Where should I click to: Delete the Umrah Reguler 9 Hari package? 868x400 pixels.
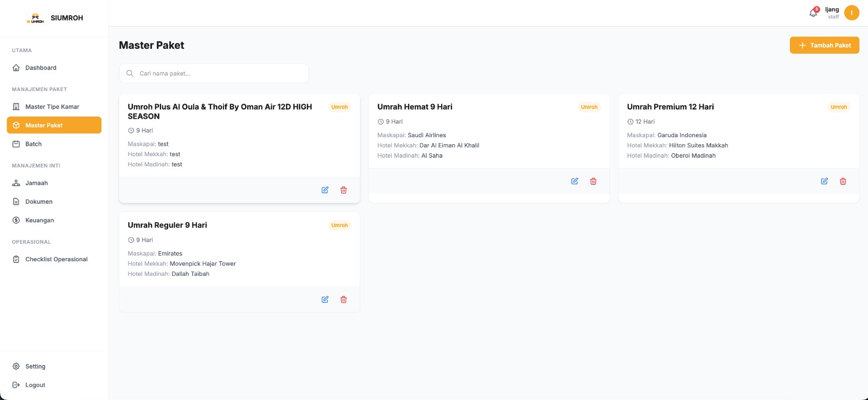(343, 299)
